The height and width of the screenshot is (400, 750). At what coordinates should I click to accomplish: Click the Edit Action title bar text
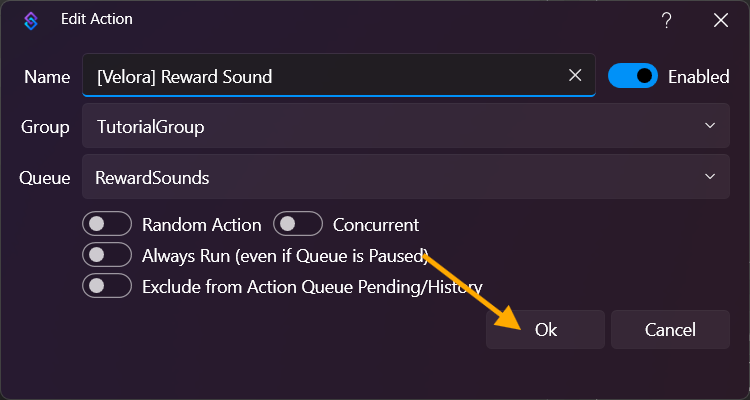click(97, 19)
